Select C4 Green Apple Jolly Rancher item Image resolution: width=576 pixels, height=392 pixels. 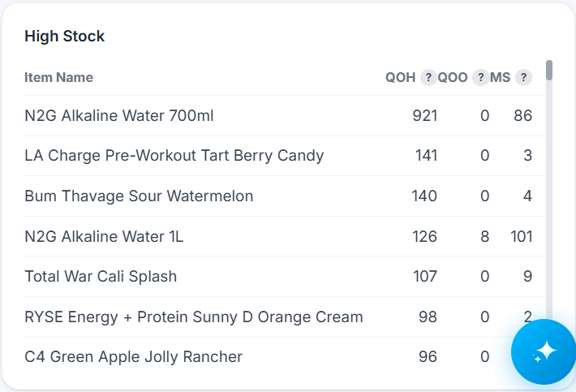point(285,357)
